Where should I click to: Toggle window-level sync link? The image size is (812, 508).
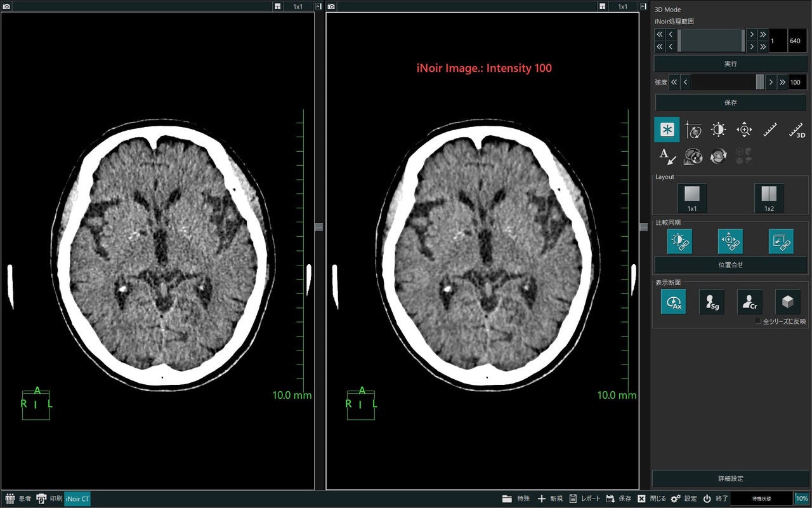(679, 241)
